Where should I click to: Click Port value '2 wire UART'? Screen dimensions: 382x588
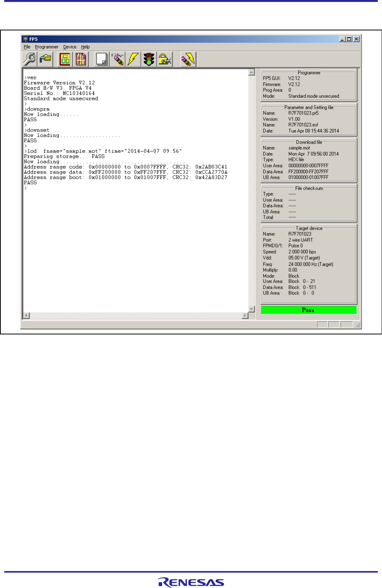(301, 240)
